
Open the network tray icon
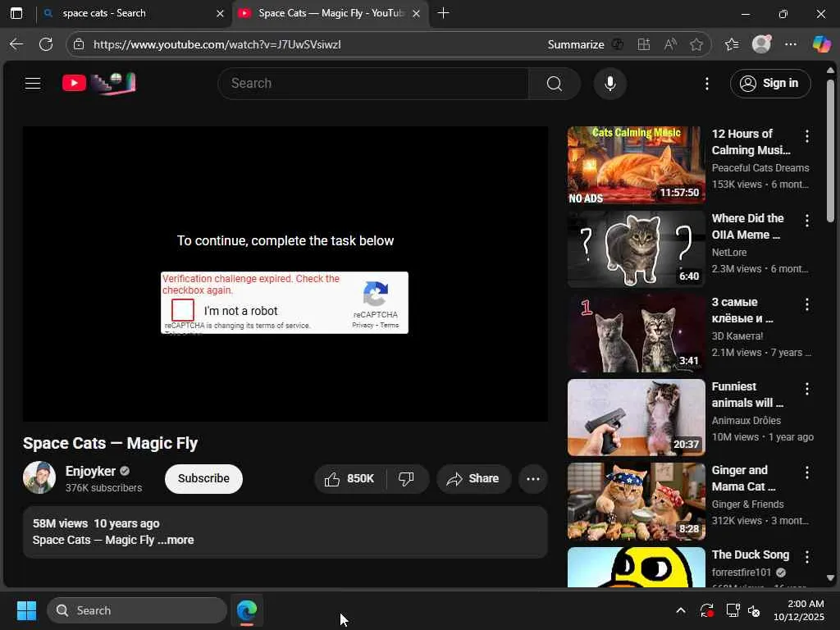pyautogui.click(x=732, y=610)
